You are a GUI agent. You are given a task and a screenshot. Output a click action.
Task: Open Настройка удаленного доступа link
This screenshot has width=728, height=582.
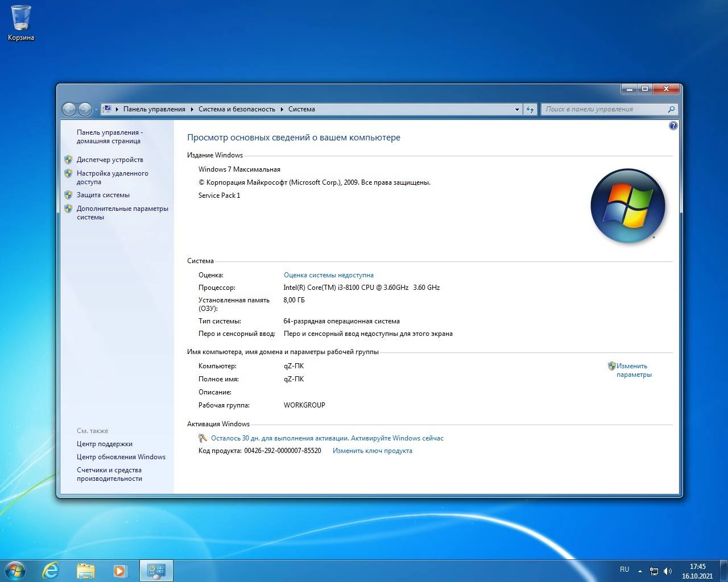(113, 177)
